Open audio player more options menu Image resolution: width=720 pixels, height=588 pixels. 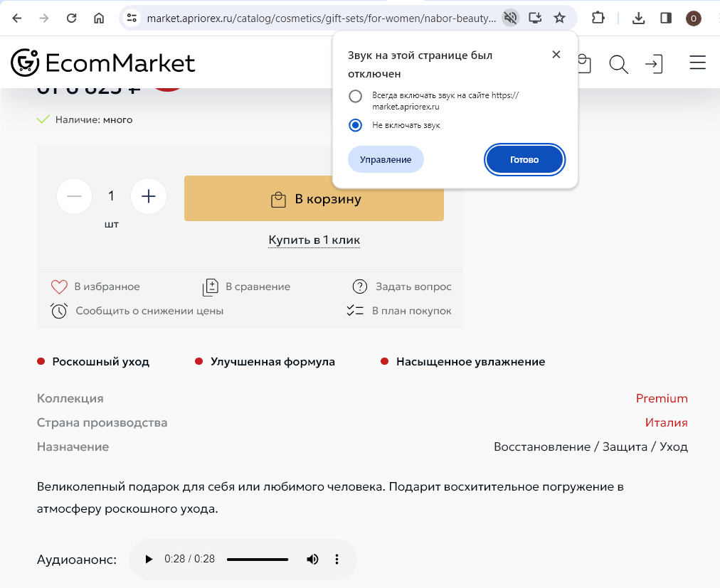point(337,559)
